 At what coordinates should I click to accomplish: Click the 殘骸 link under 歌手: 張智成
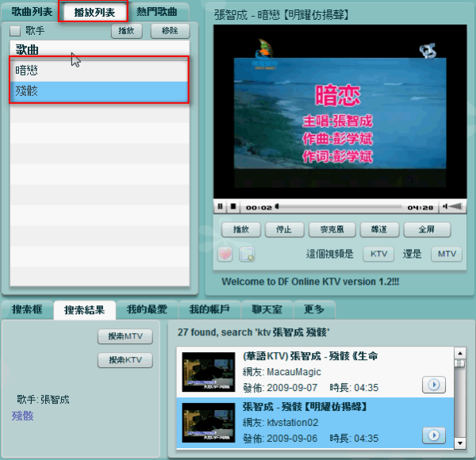(x=23, y=416)
